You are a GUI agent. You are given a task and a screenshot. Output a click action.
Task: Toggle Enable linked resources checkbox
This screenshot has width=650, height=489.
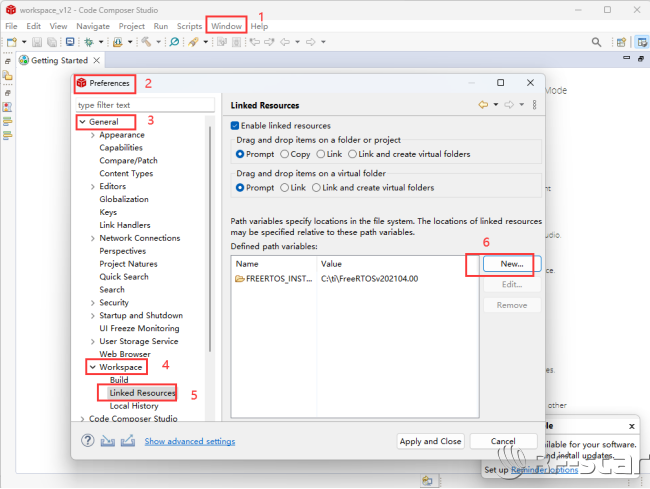(x=236, y=126)
